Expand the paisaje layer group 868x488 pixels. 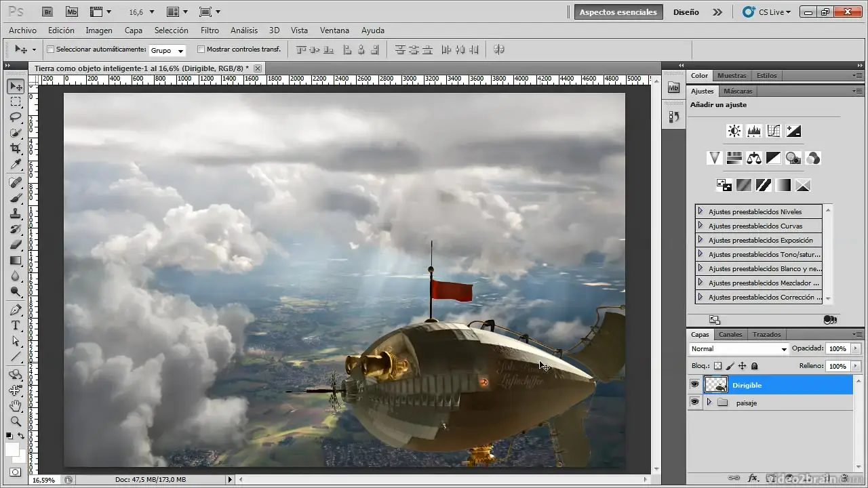point(709,403)
